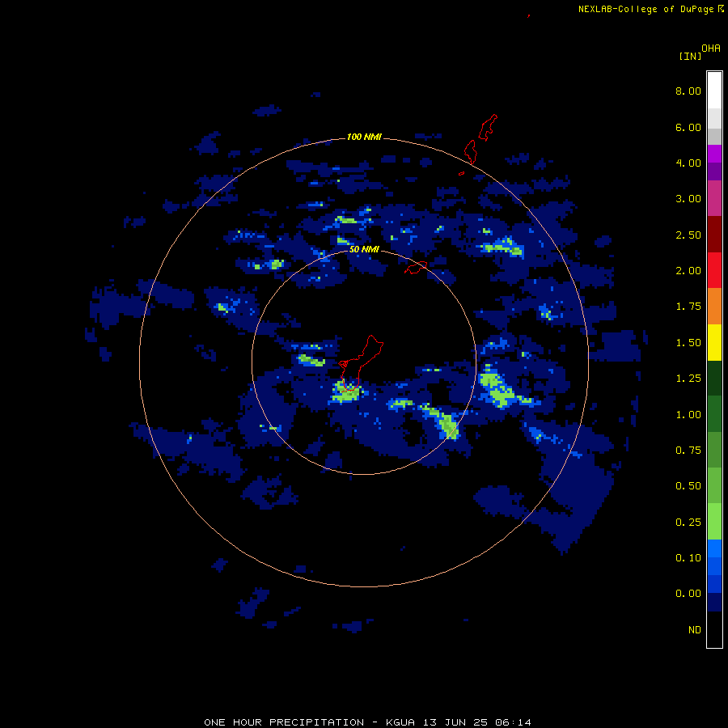Screen dimensions: 728x728
Task: Select the 1.75 legend value
Action: tap(688, 307)
